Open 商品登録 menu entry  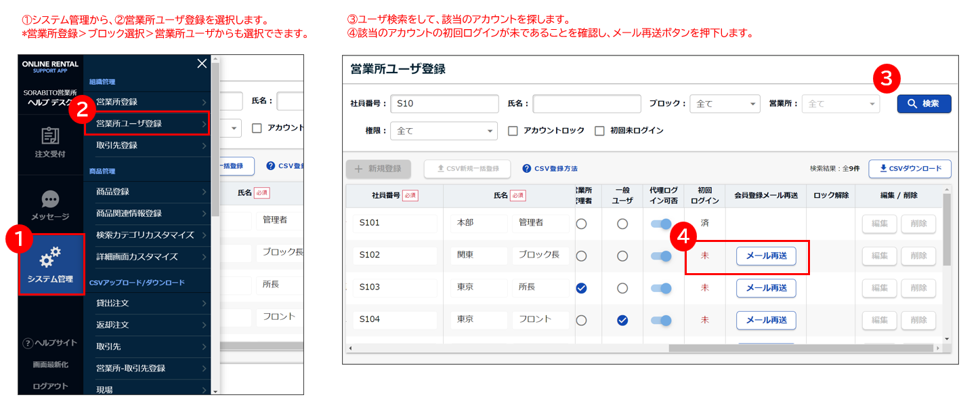click(x=147, y=192)
